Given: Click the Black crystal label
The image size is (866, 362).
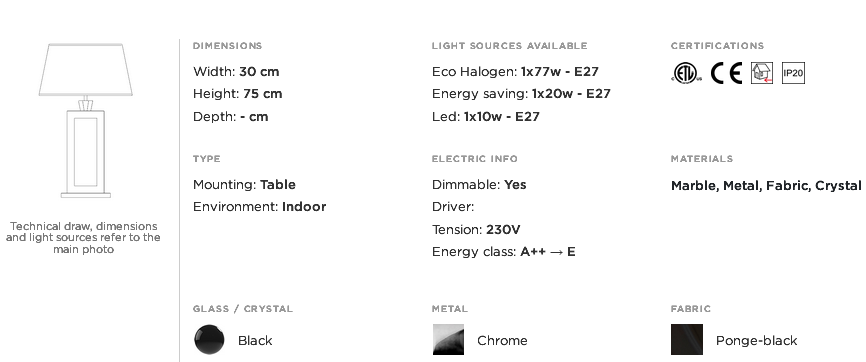Looking at the screenshot, I should 255,340.
